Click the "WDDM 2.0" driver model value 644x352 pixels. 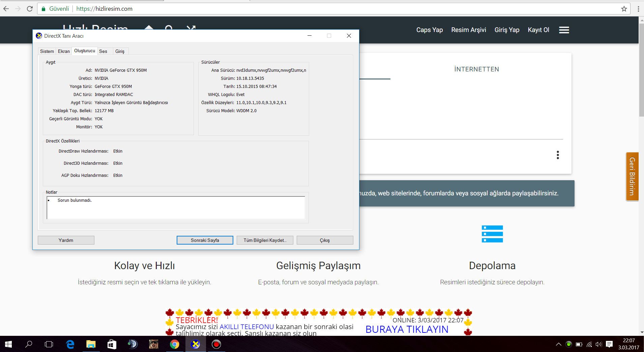pyautogui.click(x=246, y=111)
